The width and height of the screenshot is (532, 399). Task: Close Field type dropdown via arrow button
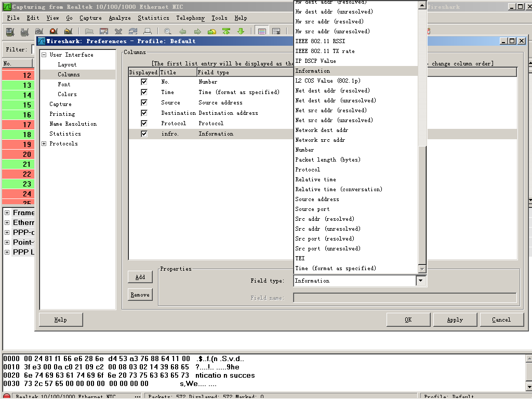(x=421, y=281)
